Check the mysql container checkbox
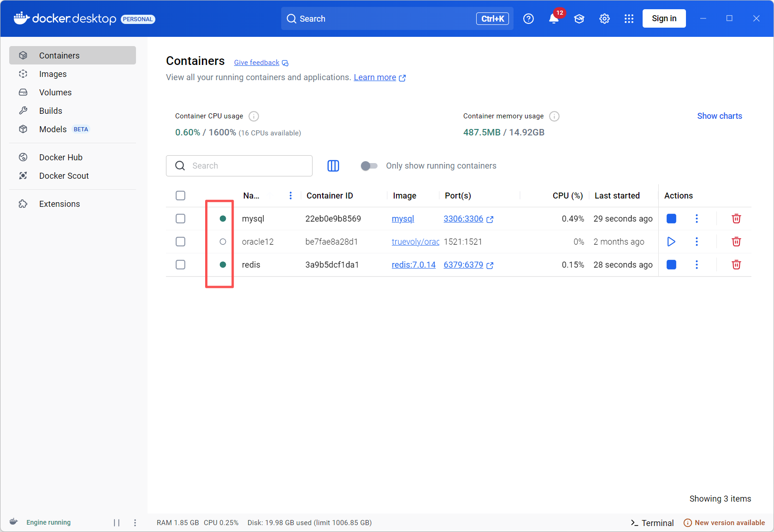Viewport: 774px width, 532px height. (x=180, y=219)
